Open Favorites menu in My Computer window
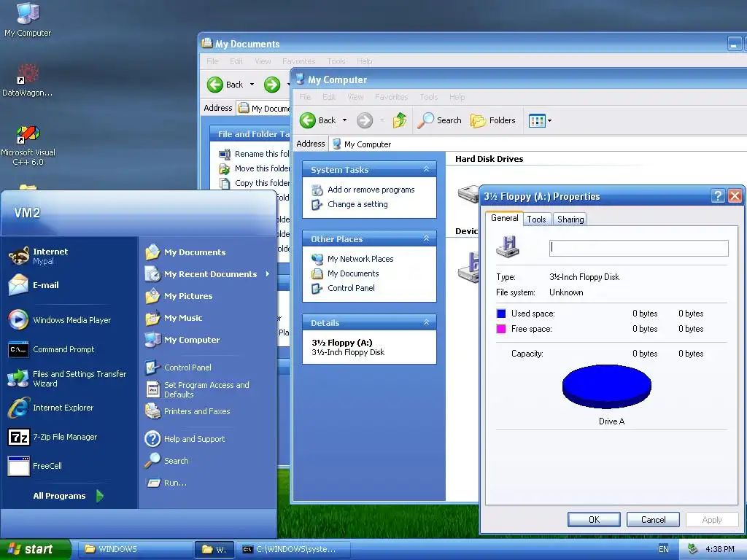This screenshot has height=560, width=747. (391, 97)
